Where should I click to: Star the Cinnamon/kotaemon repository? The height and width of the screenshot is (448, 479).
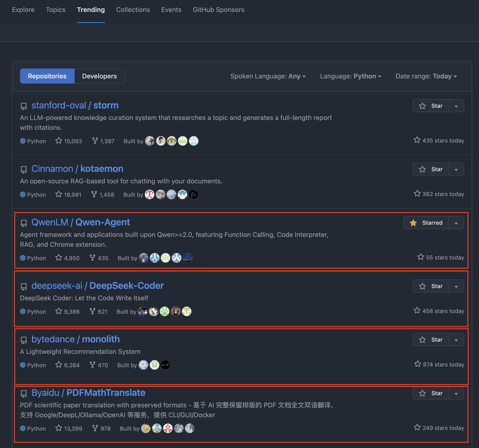(x=431, y=169)
